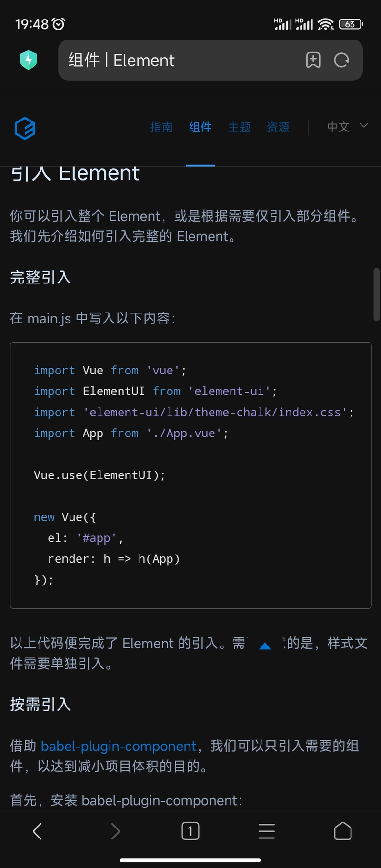The height and width of the screenshot is (868, 381).
Task: Go forward with browser forward arrow
Action: click(115, 831)
